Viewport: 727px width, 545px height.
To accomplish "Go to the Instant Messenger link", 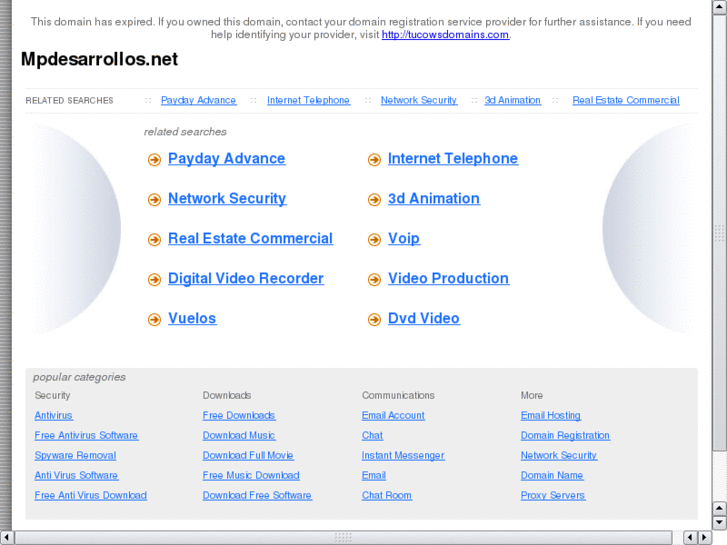I will click(403, 456).
